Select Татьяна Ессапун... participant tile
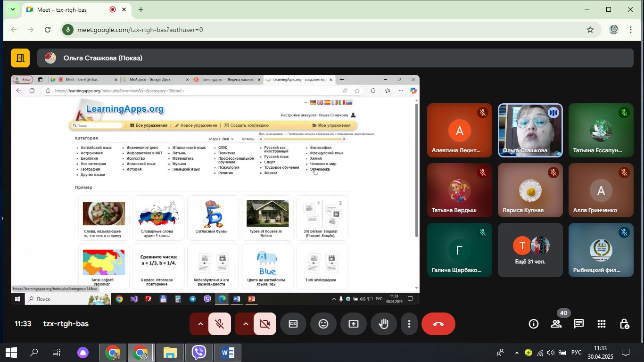 click(x=601, y=130)
